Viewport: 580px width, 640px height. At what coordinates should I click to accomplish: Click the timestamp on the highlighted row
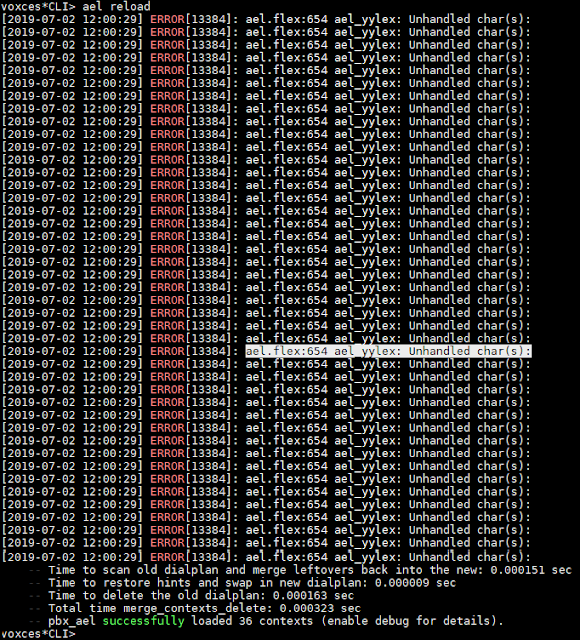(72, 351)
